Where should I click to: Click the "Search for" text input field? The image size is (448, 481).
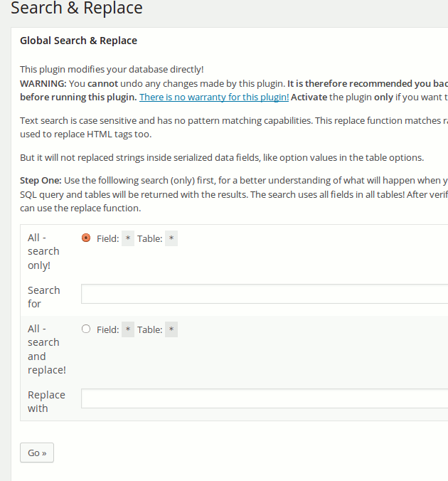[264, 294]
